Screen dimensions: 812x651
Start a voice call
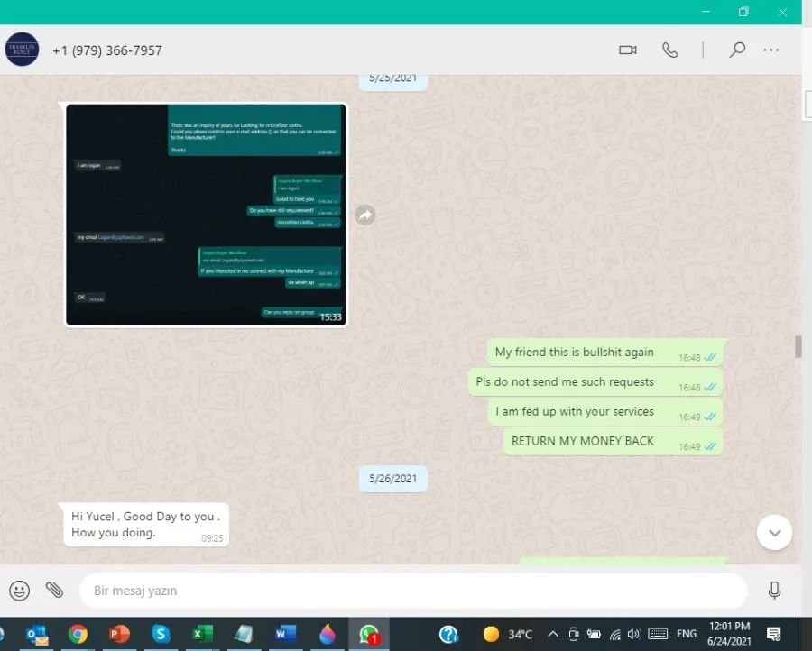coord(670,50)
